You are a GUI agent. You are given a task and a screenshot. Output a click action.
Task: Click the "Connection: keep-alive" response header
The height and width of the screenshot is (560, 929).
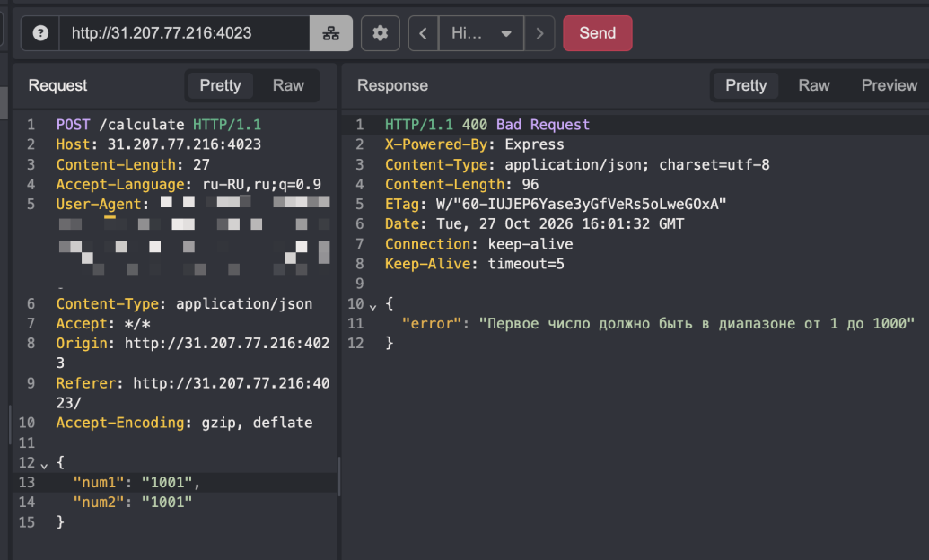point(478,244)
